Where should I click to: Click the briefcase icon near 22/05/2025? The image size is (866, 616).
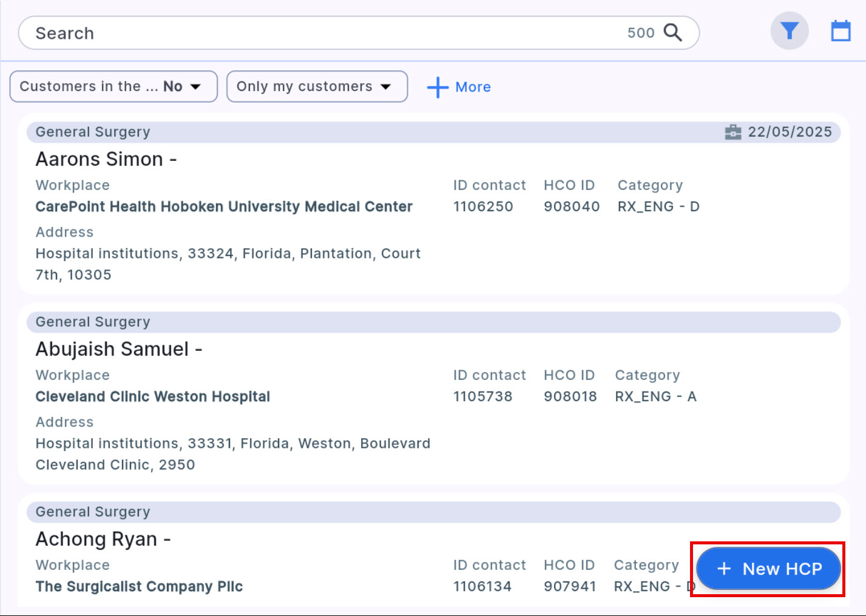tap(733, 132)
